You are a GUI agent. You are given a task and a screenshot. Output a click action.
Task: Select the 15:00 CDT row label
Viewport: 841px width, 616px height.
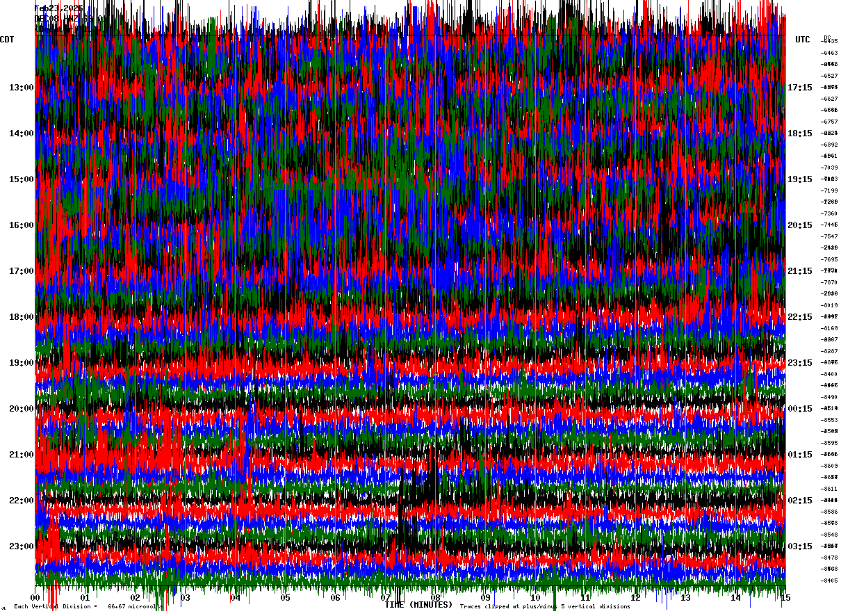point(22,179)
